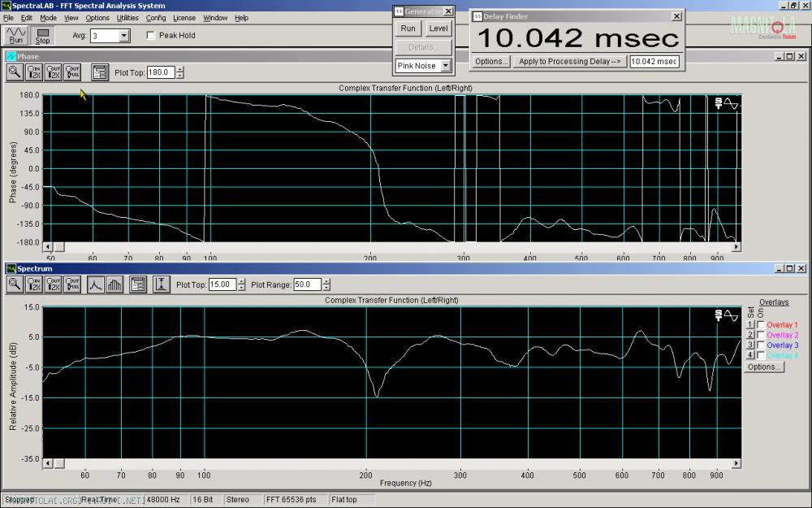Click the Spectrum Plot Range value field
The image size is (812, 508).
click(308, 284)
